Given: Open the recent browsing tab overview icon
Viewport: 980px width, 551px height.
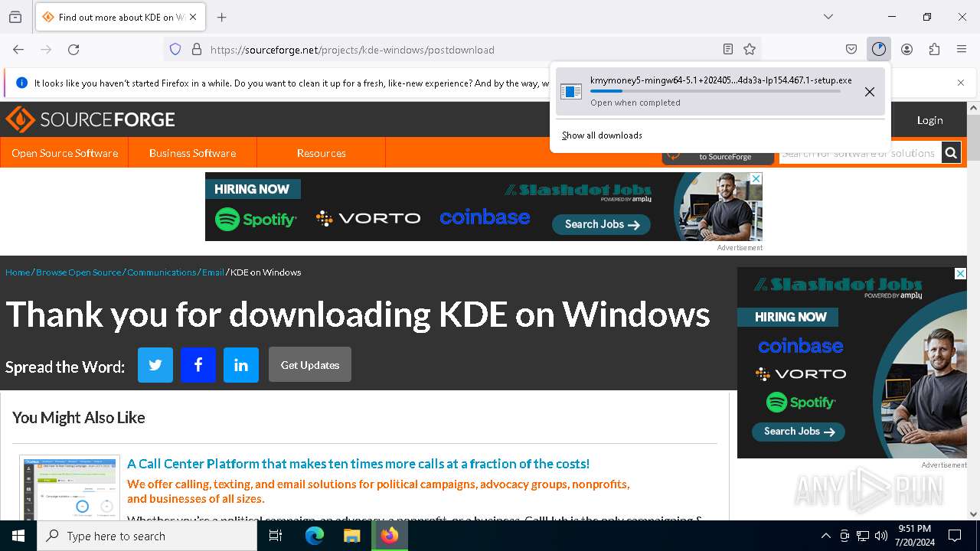Looking at the screenshot, I should (x=15, y=17).
